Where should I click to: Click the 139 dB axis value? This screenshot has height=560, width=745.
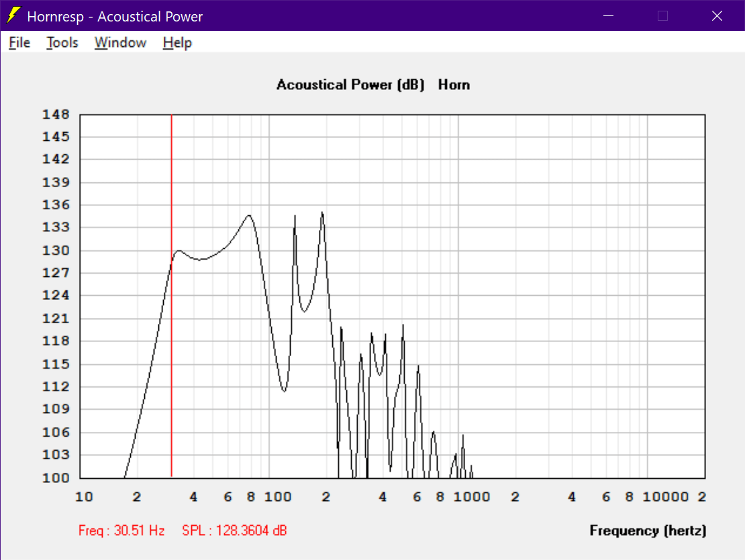[56, 182]
